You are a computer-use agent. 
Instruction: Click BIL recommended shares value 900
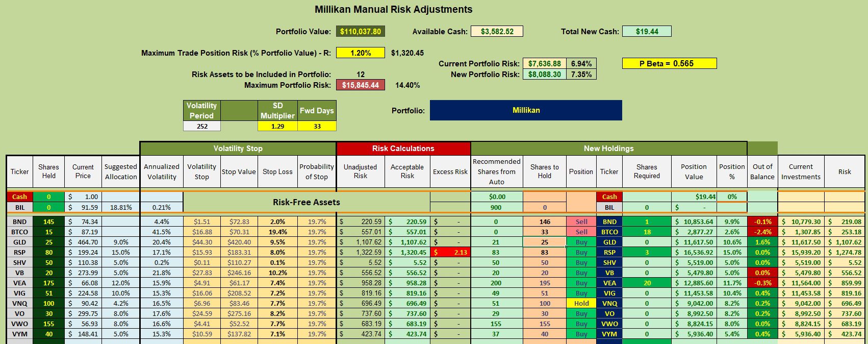[x=496, y=207]
